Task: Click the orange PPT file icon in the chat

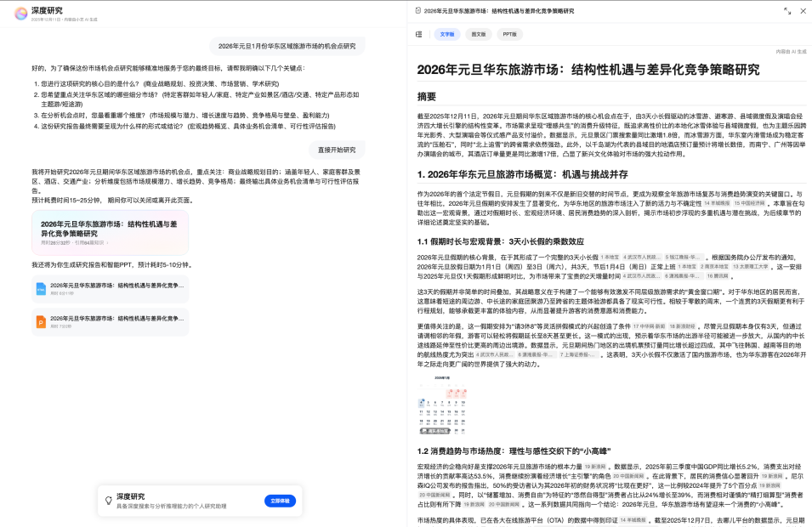Action: point(41,321)
